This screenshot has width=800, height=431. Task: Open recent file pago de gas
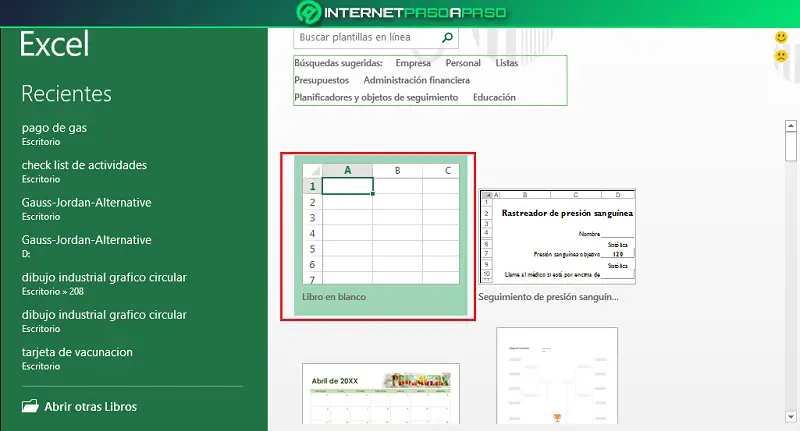[x=54, y=134]
